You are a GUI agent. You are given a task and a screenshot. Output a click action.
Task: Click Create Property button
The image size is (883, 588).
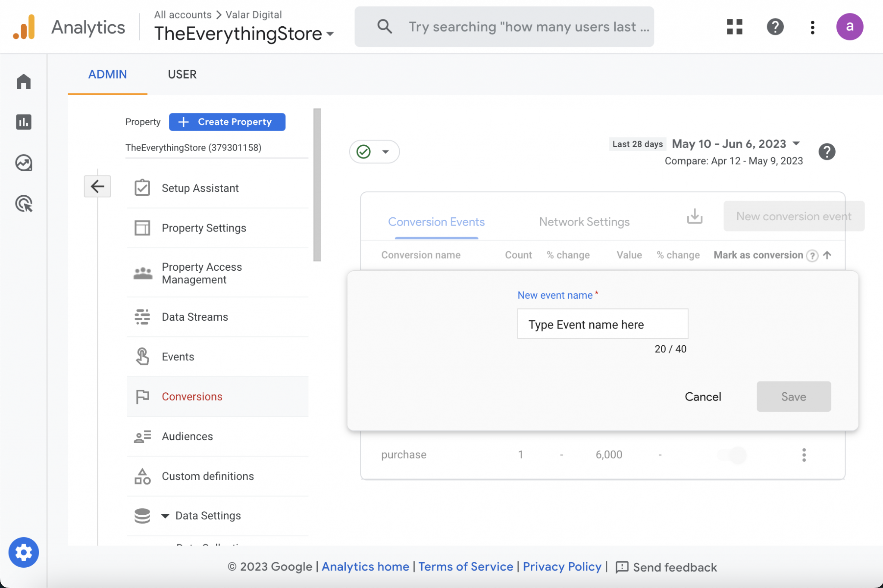tap(227, 122)
